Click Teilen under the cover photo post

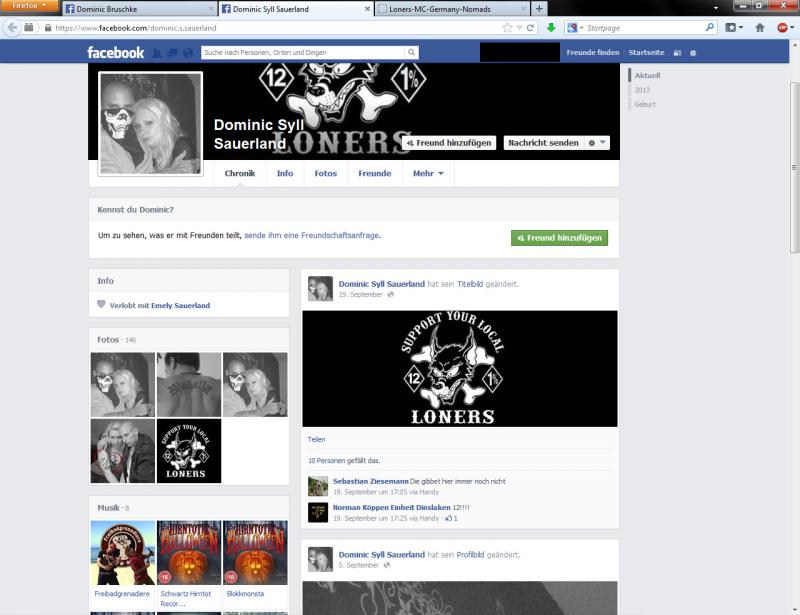[316, 439]
